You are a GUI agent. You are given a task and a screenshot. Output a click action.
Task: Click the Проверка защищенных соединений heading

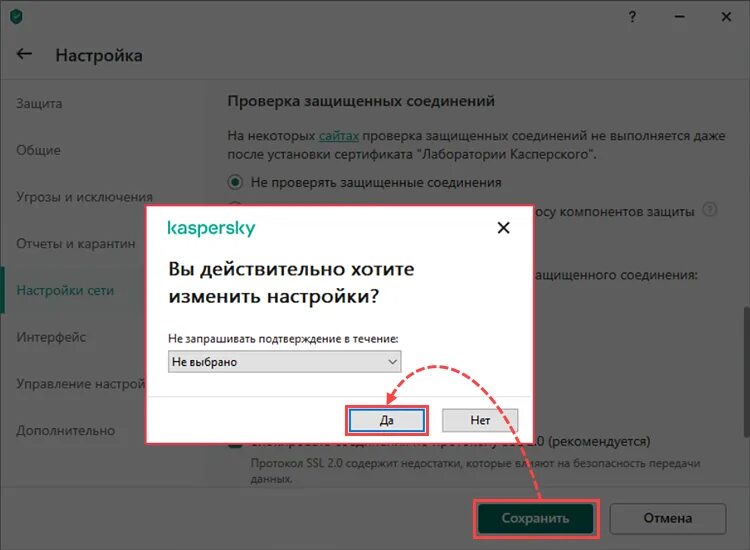361,101
